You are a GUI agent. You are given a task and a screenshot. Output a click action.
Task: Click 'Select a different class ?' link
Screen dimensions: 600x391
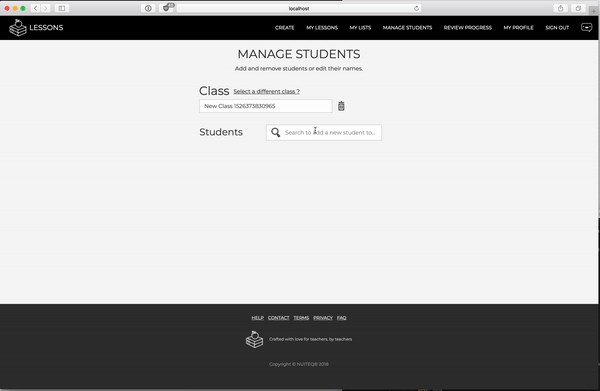coord(266,91)
